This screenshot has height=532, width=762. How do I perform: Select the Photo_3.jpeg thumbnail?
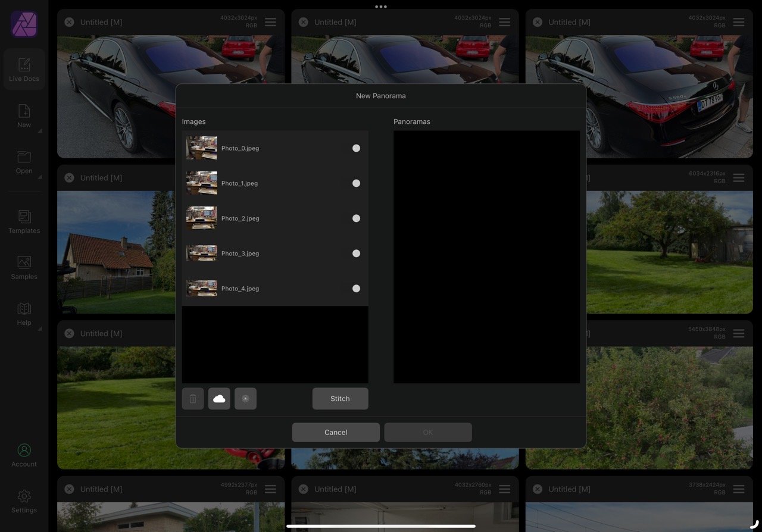pos(201,254)
